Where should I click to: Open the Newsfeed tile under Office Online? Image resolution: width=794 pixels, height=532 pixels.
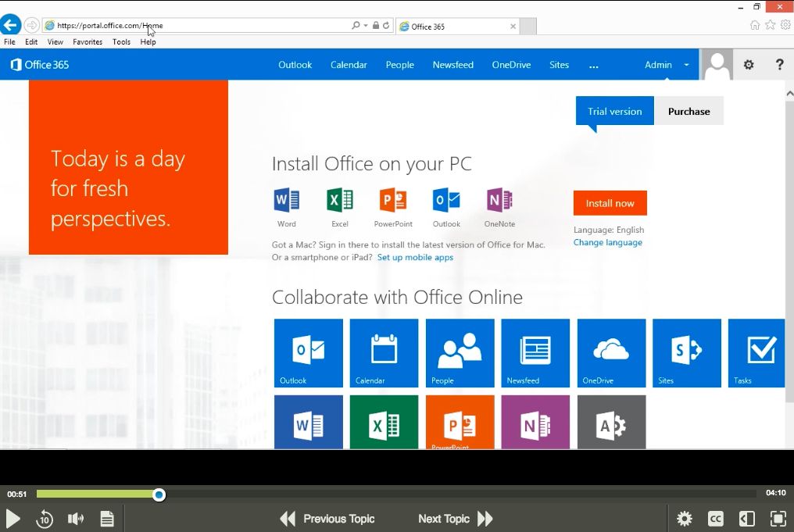click(535, 353)
